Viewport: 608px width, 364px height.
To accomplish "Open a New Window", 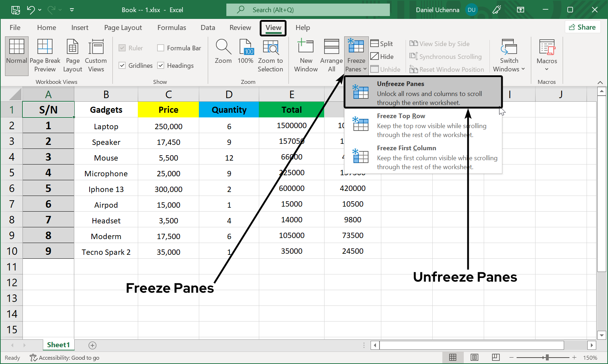I will coord(306,55).
